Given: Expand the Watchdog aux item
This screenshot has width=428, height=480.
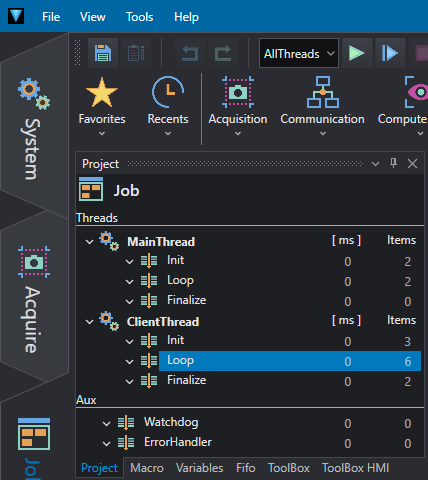Looking at the screenshot, I should click(x=106, y=423).
